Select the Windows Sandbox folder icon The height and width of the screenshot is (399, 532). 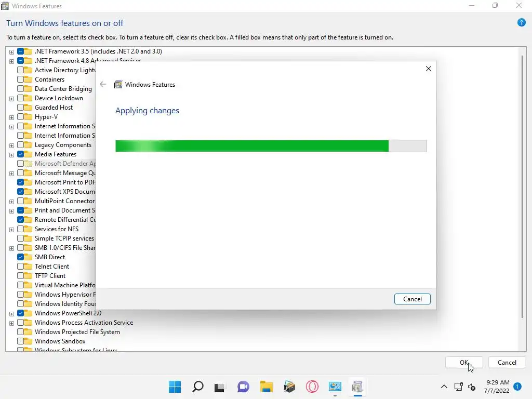pyautogui.click(x=28, y=341)
